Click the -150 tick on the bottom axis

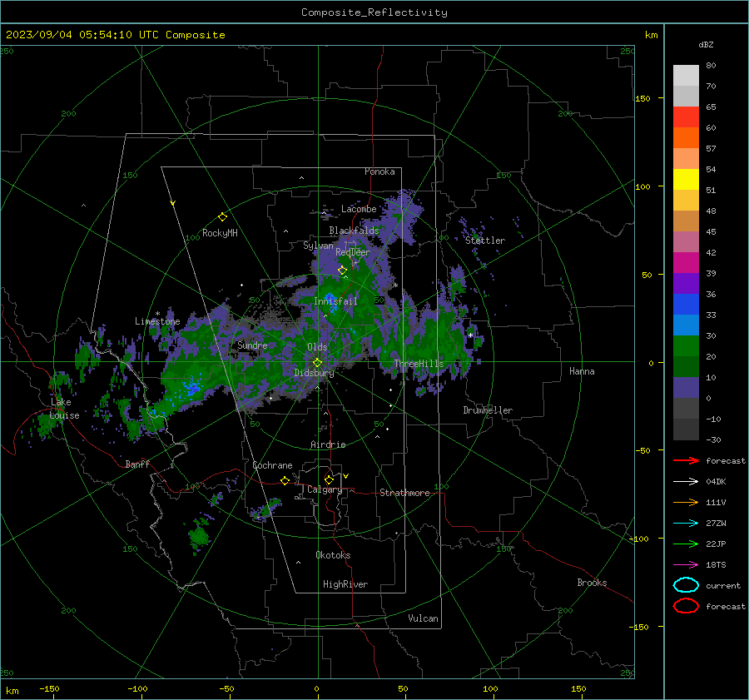[49, 689]
